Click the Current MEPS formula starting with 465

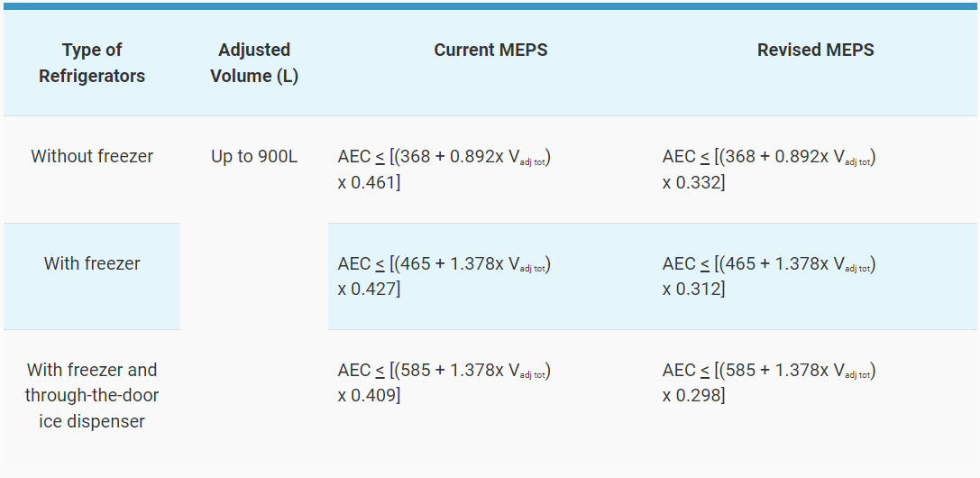coord(444,264)
